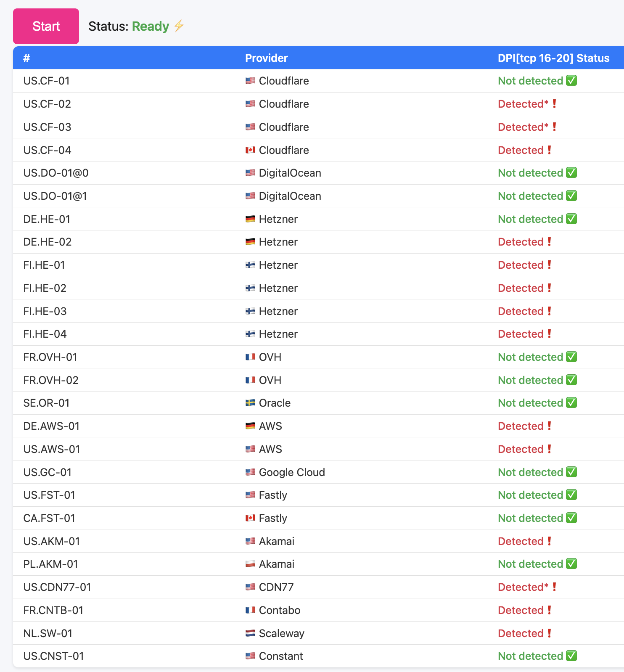
Task: Click the Detected* status for US.CDN77-01
Action: (x=523, y=587)
